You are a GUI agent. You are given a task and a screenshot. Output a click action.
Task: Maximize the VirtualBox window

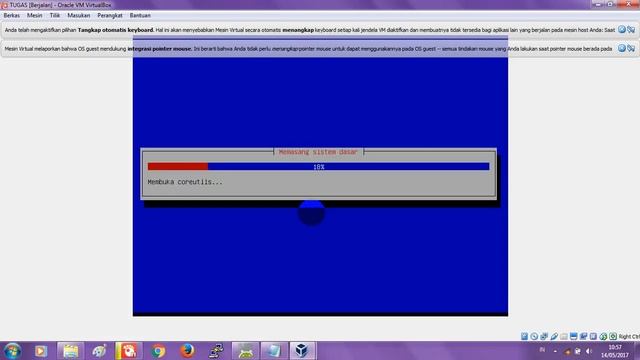coord(610,4)
